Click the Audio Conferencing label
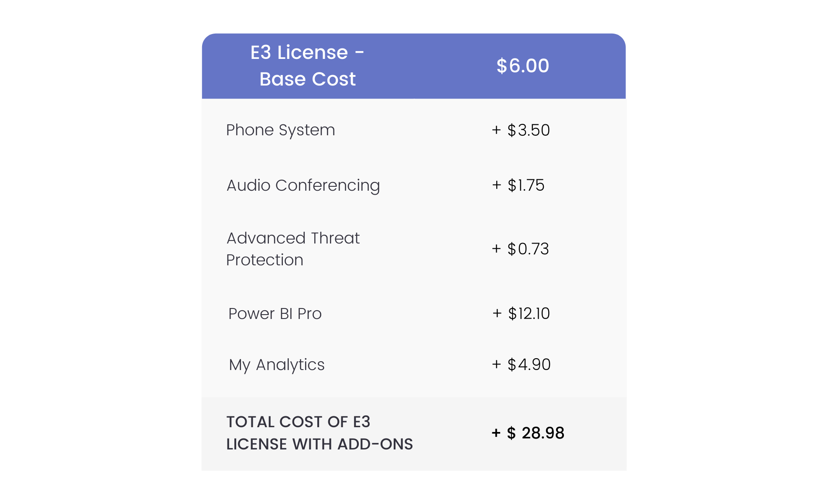 pyautogui.click(x=303, y=185)
